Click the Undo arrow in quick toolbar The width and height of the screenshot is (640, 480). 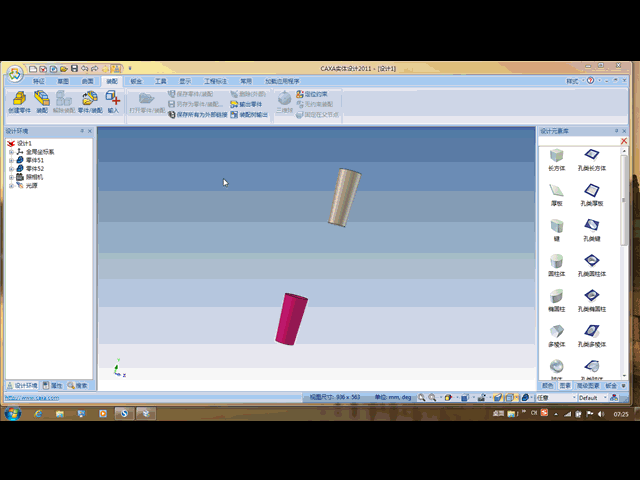point(84,69)
